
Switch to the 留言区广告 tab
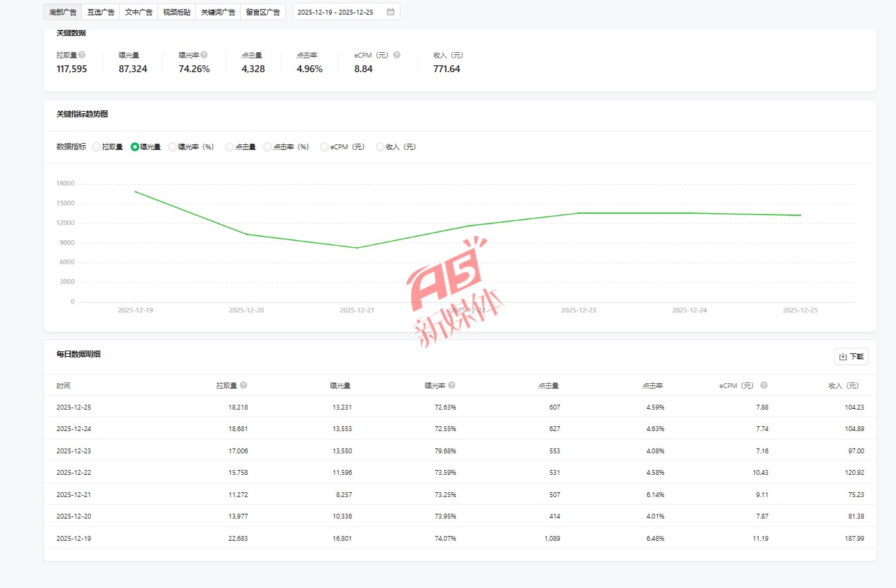click(x=263, y=12)
